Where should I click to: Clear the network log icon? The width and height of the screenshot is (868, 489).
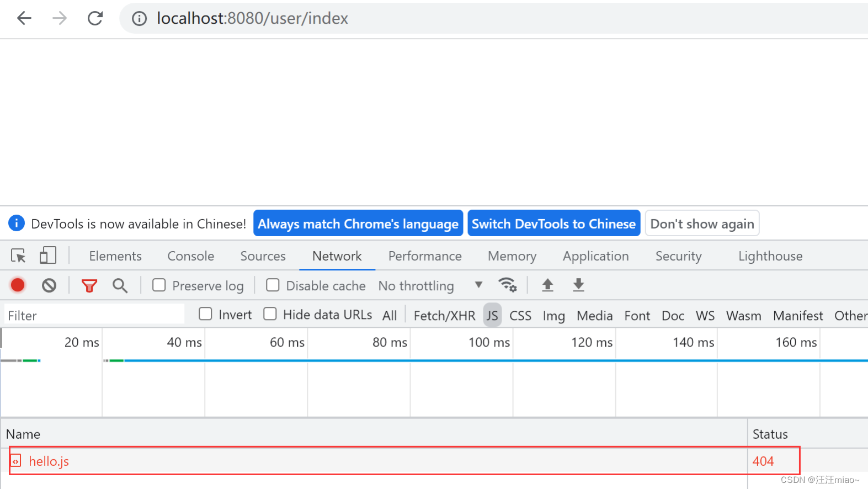49,285
